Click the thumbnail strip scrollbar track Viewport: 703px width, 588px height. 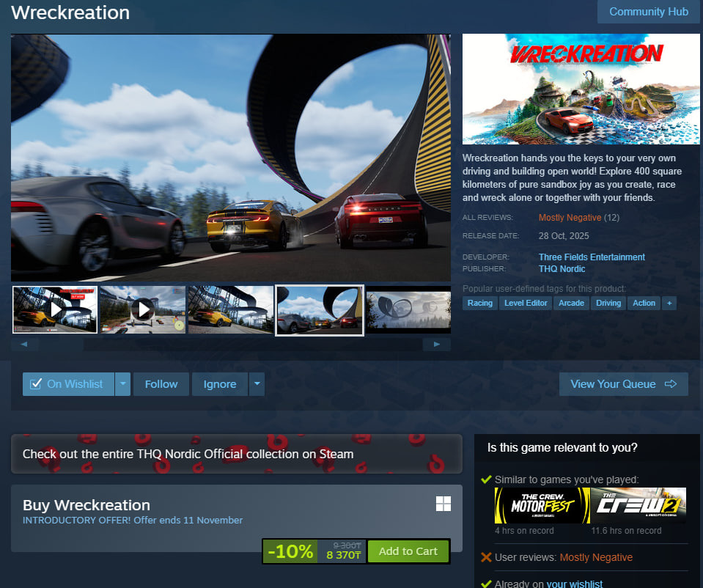pos(230,345)
